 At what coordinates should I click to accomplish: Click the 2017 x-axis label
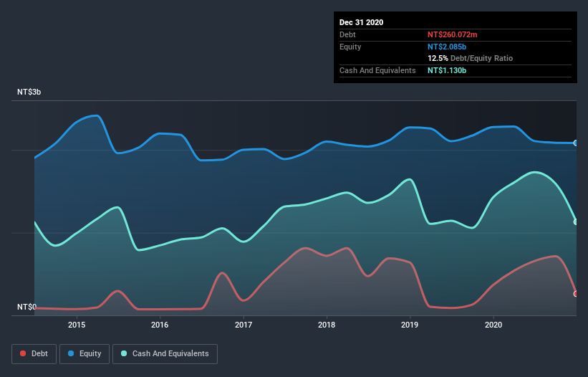tap(244, 325)
